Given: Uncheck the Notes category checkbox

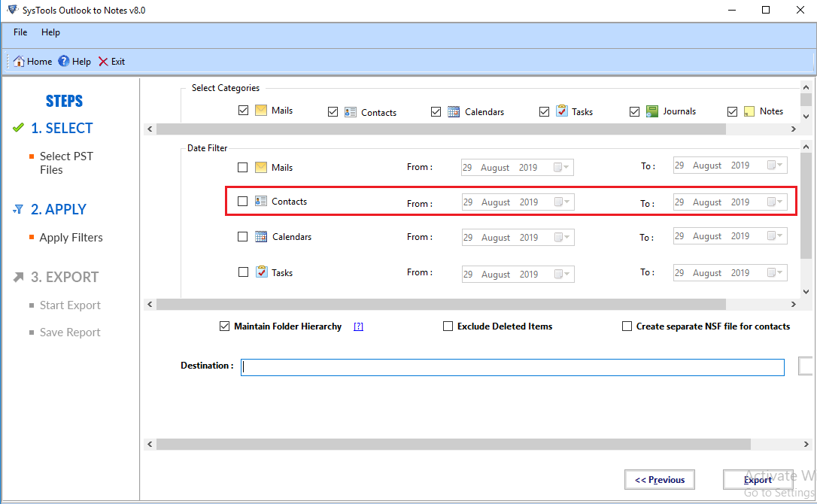Looking at the screenshot, I should tap(733, 111).
